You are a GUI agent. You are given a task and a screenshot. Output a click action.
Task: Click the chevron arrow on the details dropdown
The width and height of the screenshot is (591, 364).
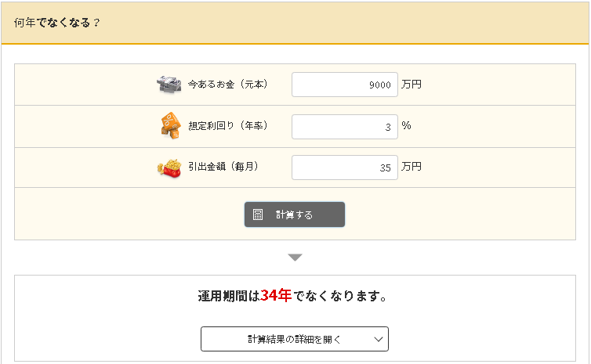[379, 339]
